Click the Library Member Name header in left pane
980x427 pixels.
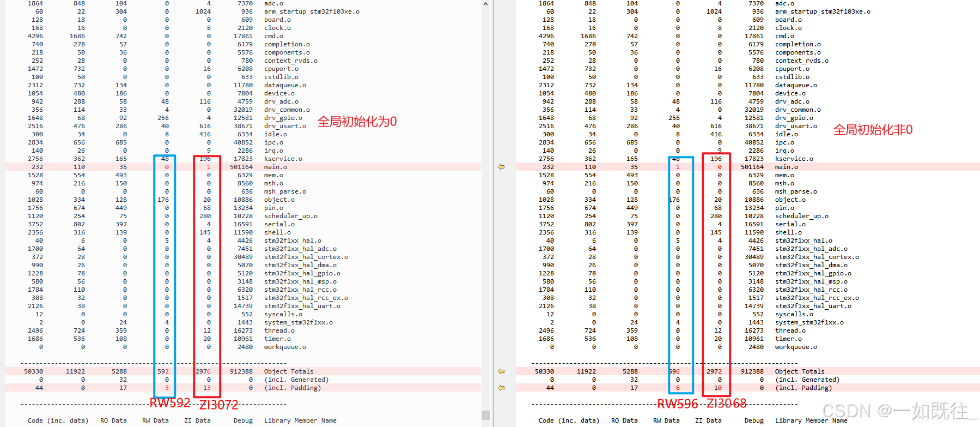[x=300, y=420]
